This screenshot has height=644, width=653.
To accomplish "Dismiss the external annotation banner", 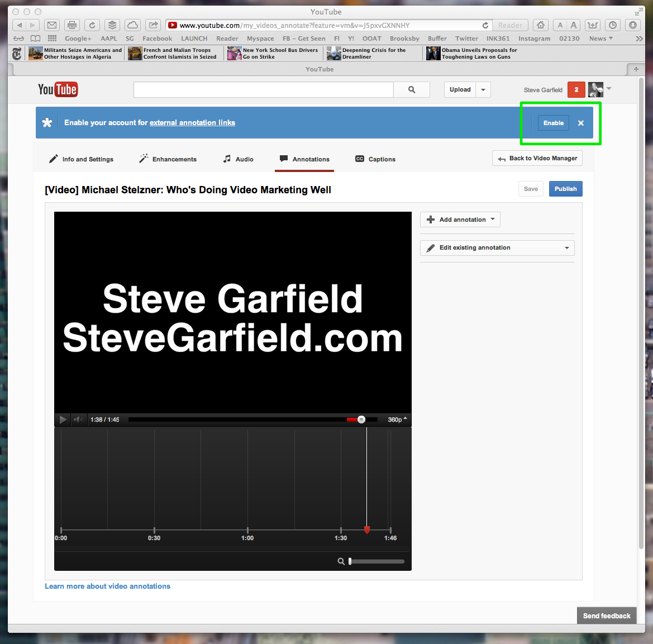I will tap(580, 123).
